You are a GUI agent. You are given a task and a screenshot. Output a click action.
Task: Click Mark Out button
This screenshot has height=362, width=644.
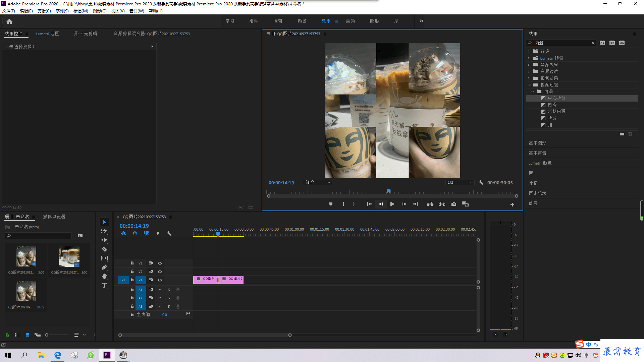point(354,204)
